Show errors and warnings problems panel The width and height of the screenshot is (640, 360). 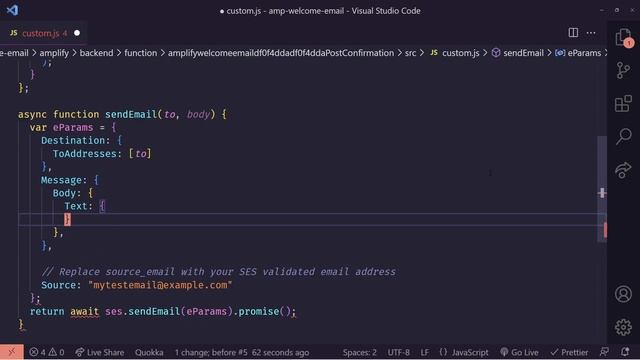[47, 352]
